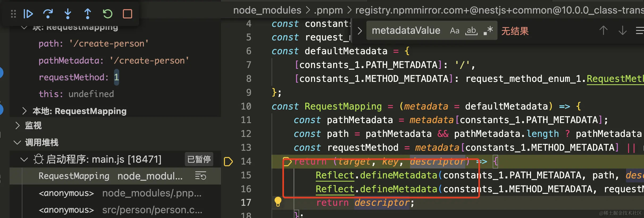644x218 pixels.
Task: Restart the debugging session
Action: 108,14
